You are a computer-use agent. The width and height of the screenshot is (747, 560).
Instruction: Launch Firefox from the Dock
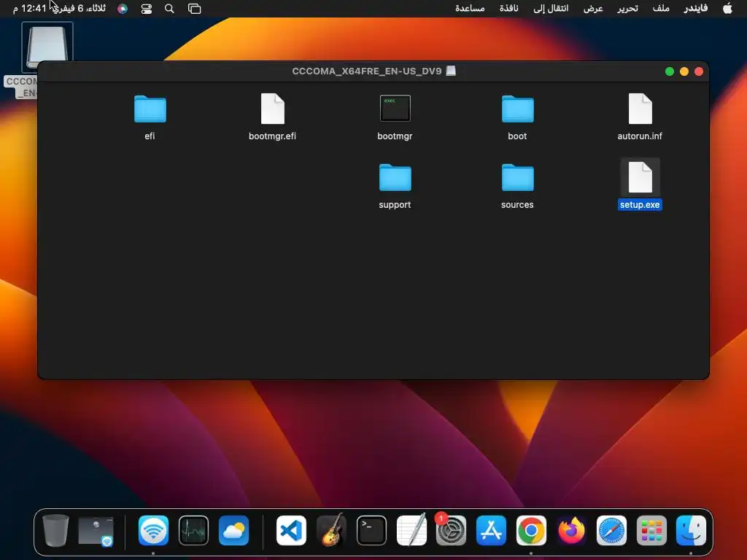point(571,530)
